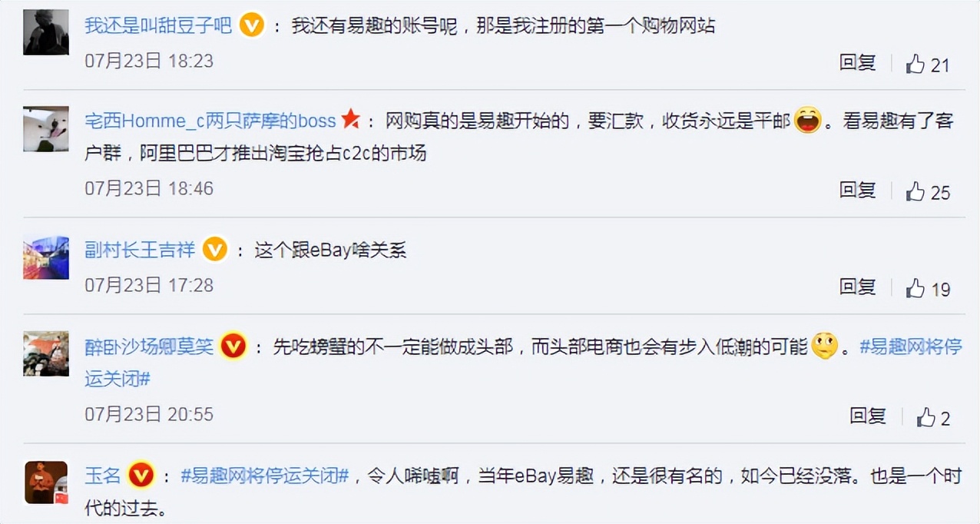Click 玉名's avatar at the bottom

45,483
